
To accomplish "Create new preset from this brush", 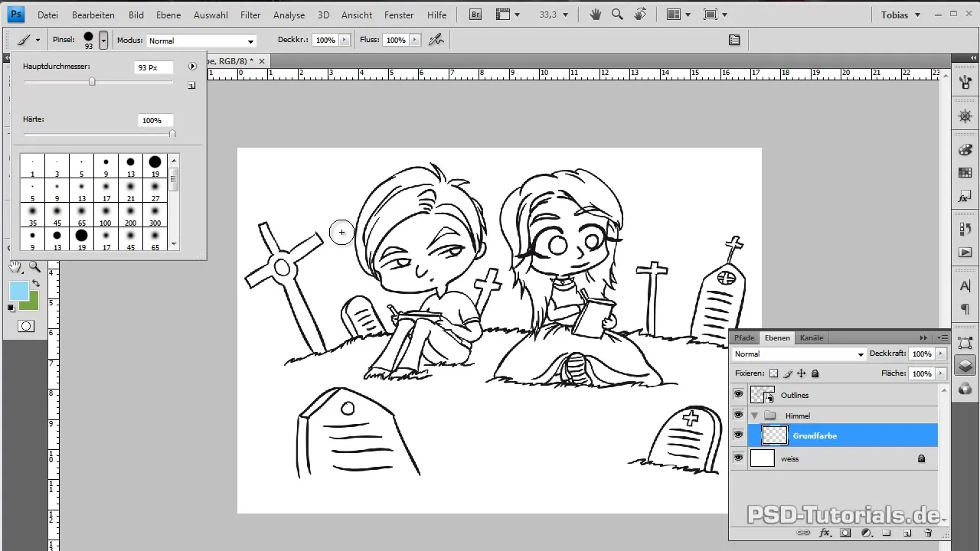I will (191, 86).
